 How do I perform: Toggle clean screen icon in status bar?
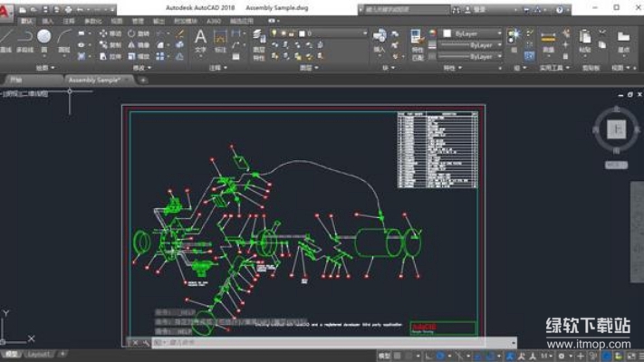pos(630,356)
